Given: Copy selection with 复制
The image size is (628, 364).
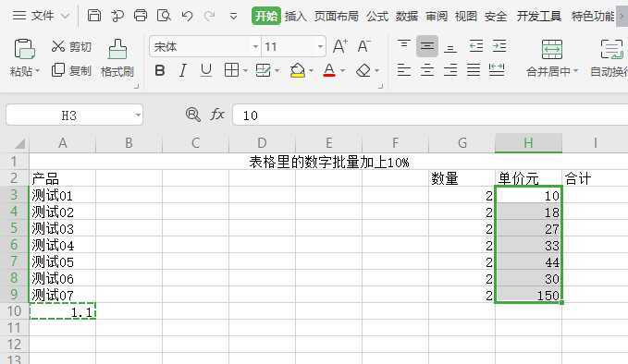Looking at the screenshot, I should tap(71, 70).
